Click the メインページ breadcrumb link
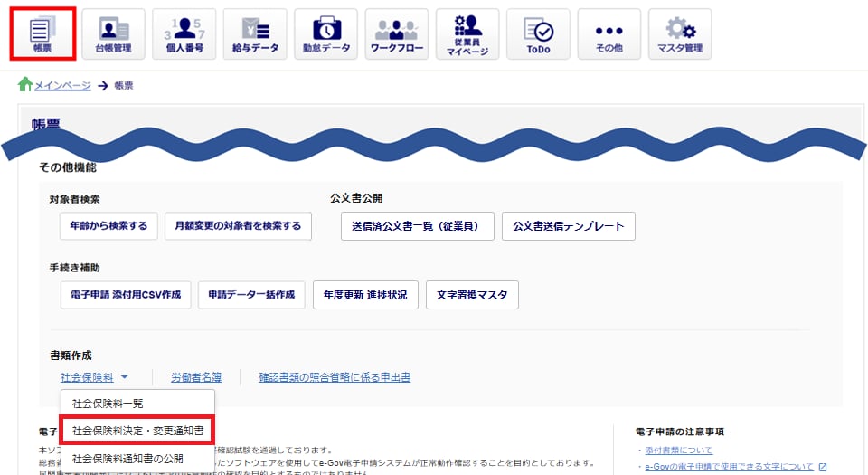The width and height of the screenshot is (868, 475). (61, 85)
